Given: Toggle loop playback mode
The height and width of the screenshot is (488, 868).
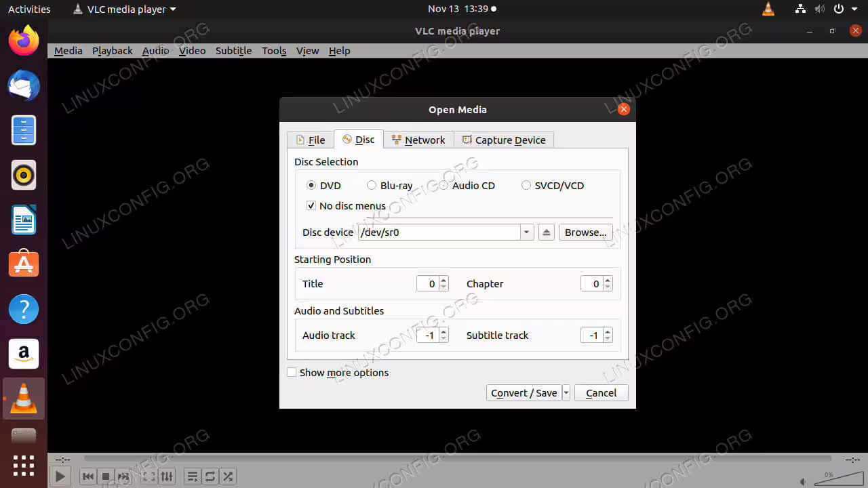Looking at the screenshot, I should coord(210,476).
